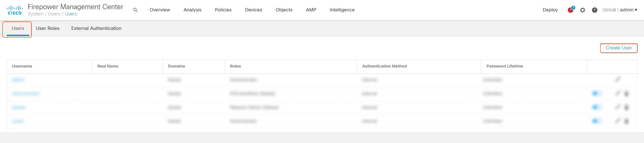This screenshot has width=644, height=143.
Task: Delete the last user via trash icon
Action: pos(626,121)
